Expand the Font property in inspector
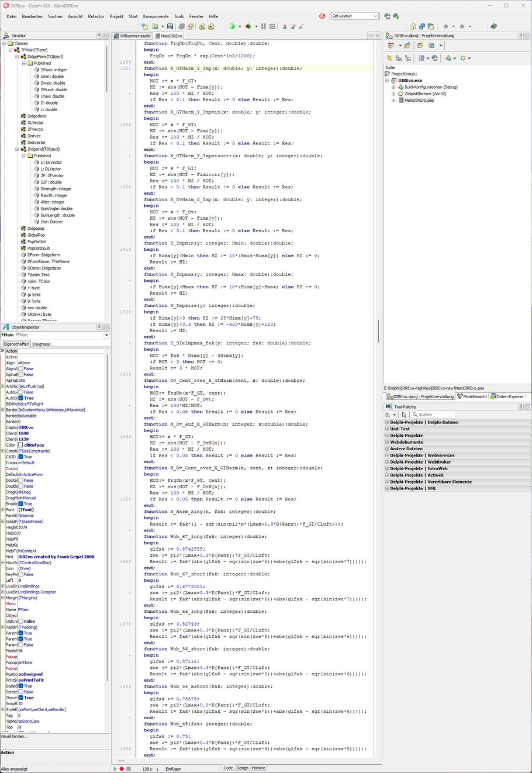The width and height of the screenshot is (532, 773). pos(3,509)
